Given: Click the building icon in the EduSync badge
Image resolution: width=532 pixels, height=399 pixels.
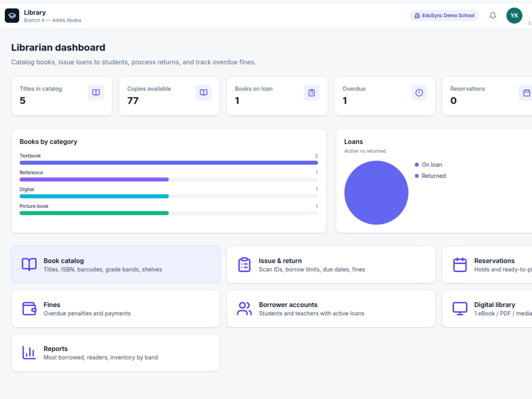Looking at the screenshot, I should (x=417, y=15).
